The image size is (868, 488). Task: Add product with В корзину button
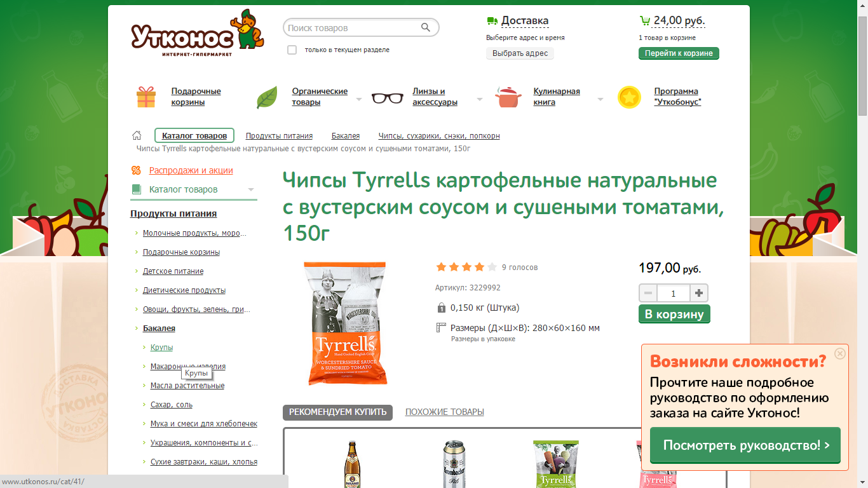[674, 314]
